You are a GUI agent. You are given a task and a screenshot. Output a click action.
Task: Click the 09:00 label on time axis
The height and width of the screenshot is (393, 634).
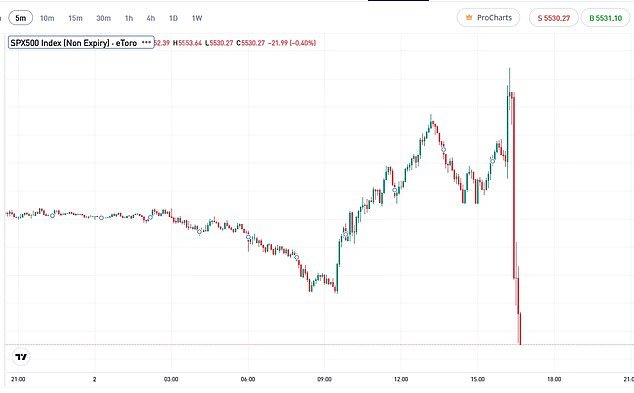pos(324,379)
